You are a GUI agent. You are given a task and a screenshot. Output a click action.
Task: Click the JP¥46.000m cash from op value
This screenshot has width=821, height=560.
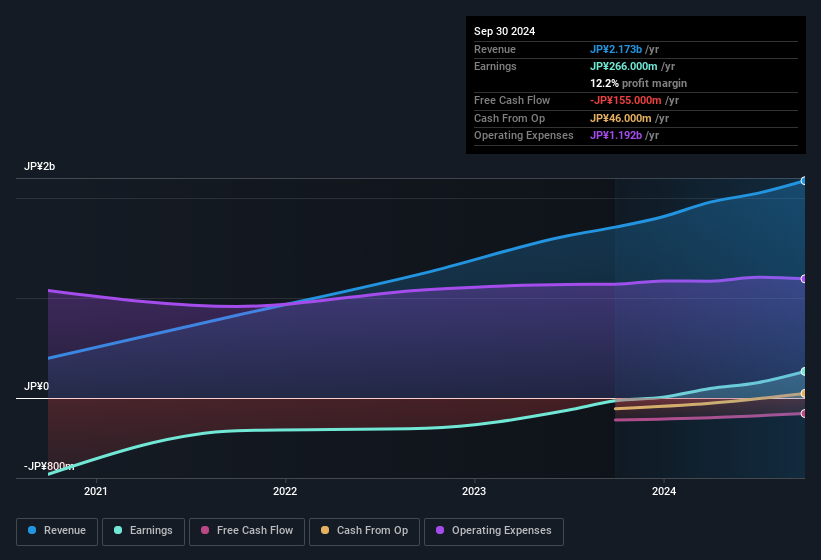point(620,118)
